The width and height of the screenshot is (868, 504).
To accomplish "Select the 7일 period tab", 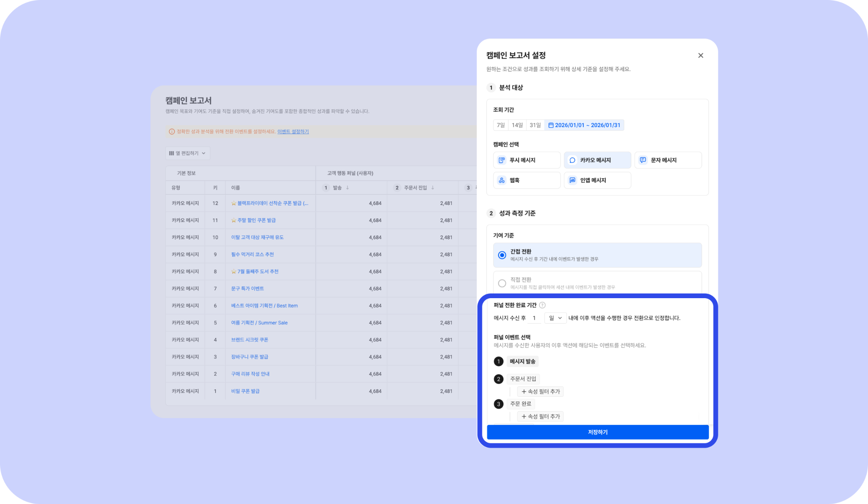I will 501,125.
